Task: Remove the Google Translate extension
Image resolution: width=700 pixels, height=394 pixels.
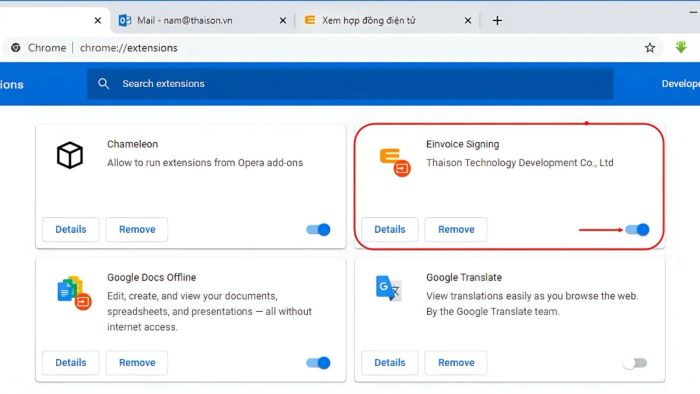Action: coord(456,363)
